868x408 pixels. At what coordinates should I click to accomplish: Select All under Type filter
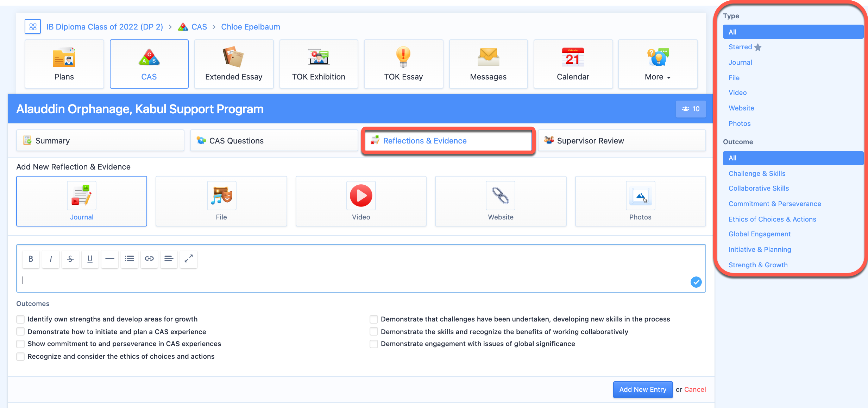[793, 32]
